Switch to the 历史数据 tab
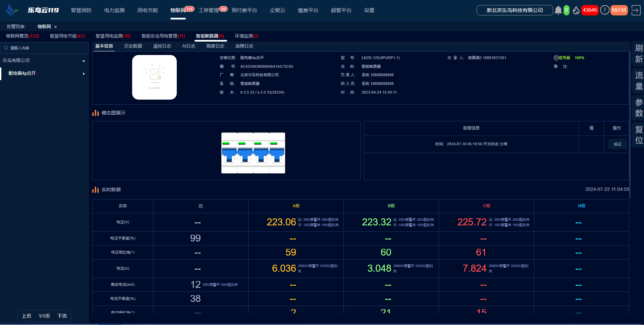644x325 pixels. pos(133,46)
